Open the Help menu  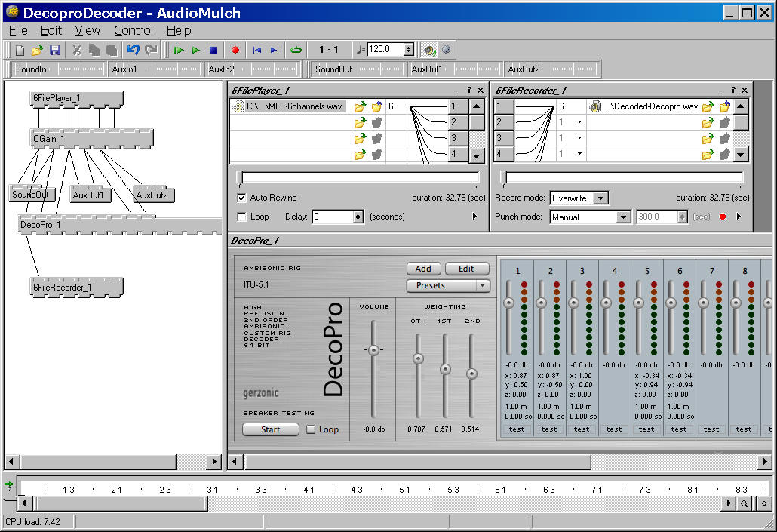click(179, 31)
